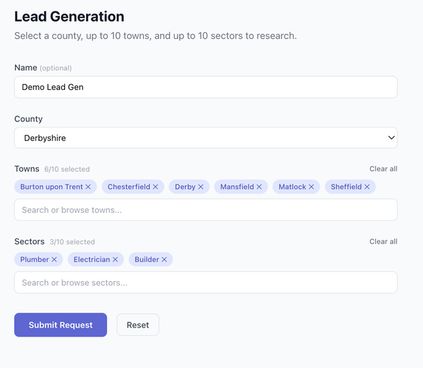Remove the Matlock town tag
This screenshot has height=368, width=423.
[x=311, y=187]
